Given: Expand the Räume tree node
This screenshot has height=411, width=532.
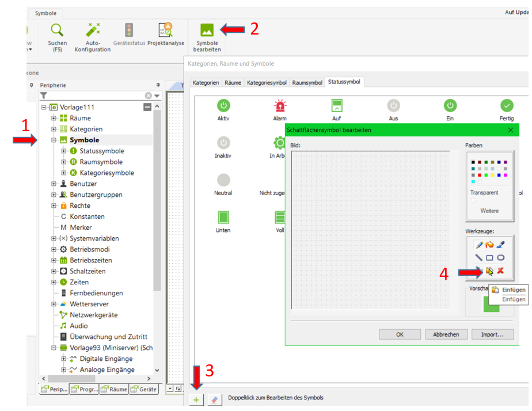Looking at the screenshot, I should point(54,119).
